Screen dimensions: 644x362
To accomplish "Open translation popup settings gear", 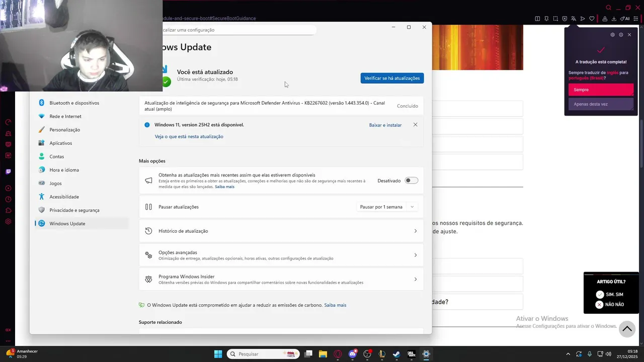I will (612, 35).
